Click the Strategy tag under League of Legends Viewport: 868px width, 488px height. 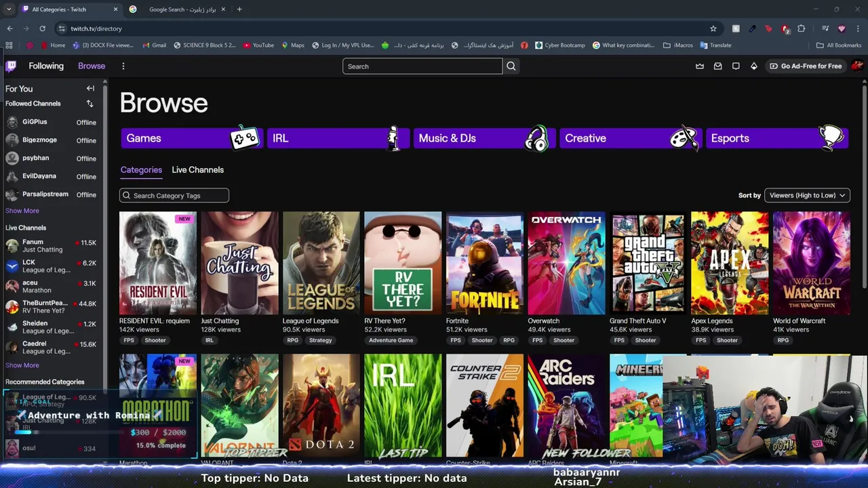320,340
